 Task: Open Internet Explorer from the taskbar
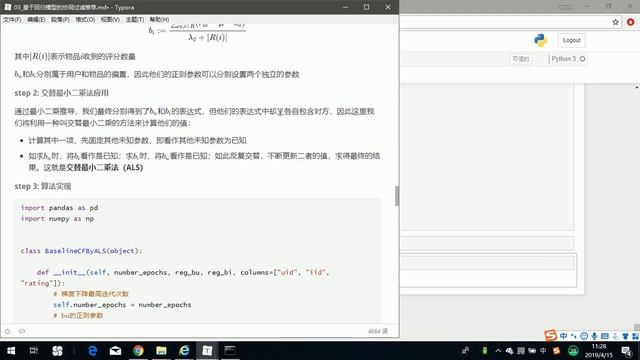click(x=184, y=351)
